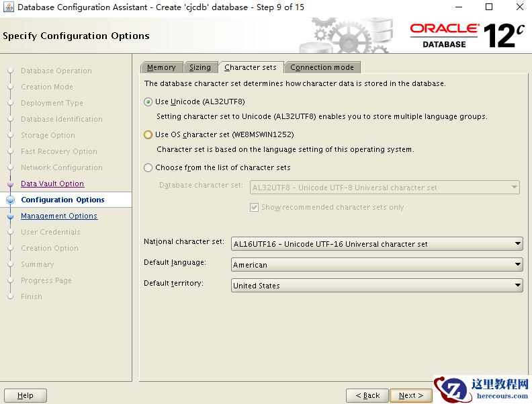
Task: Click the Configuration Options step bullet
Action: (11, 200)
